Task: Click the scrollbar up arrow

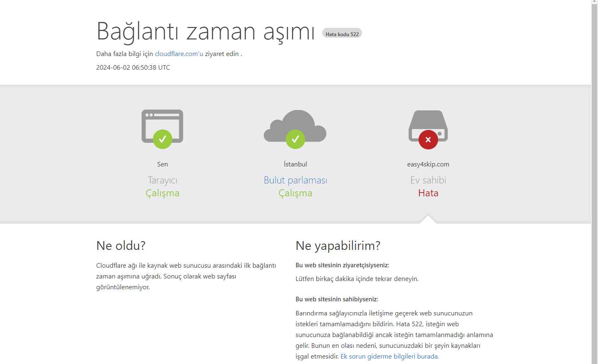Action: coord(595,2)
